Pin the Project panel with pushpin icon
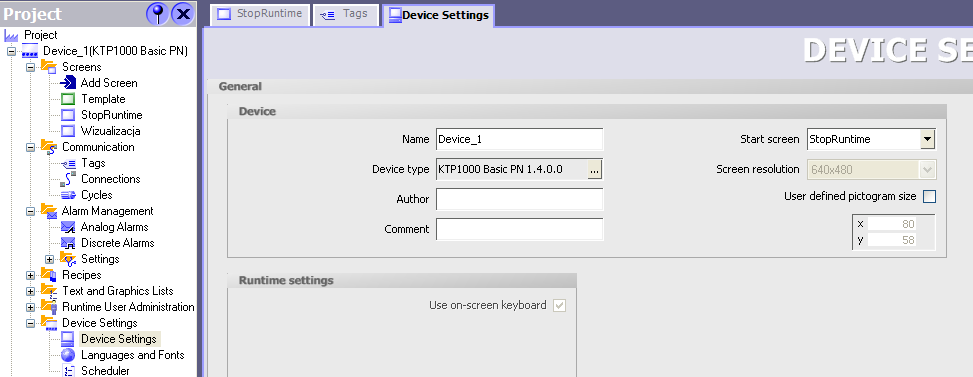Image resolution: width=973 pixels, height=377 pixels. (158, 13)
